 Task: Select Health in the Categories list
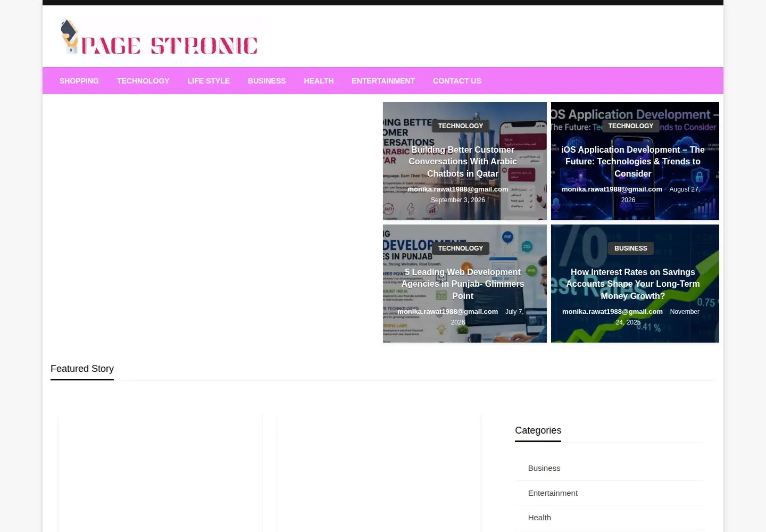pyautogui.click(x=539, y=518)
